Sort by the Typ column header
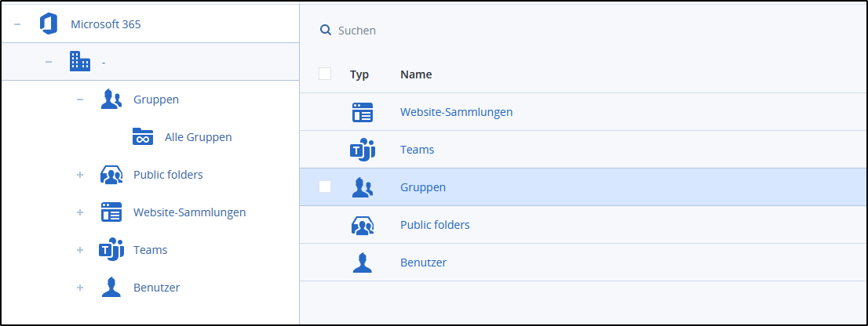 click(359, 74)
